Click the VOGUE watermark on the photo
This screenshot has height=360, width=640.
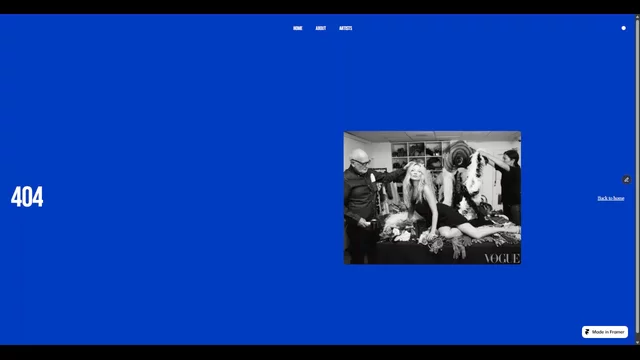(502, 258)
